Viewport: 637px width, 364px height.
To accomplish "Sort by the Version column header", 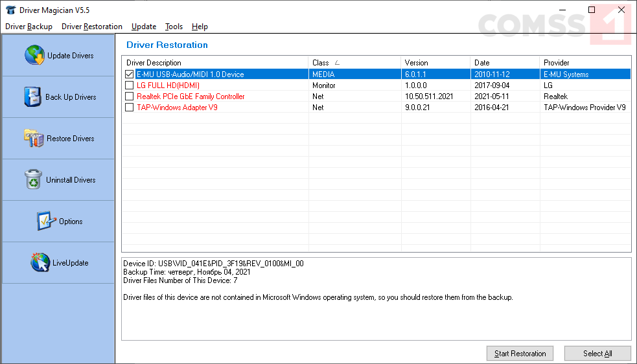I will coord(436,63).
